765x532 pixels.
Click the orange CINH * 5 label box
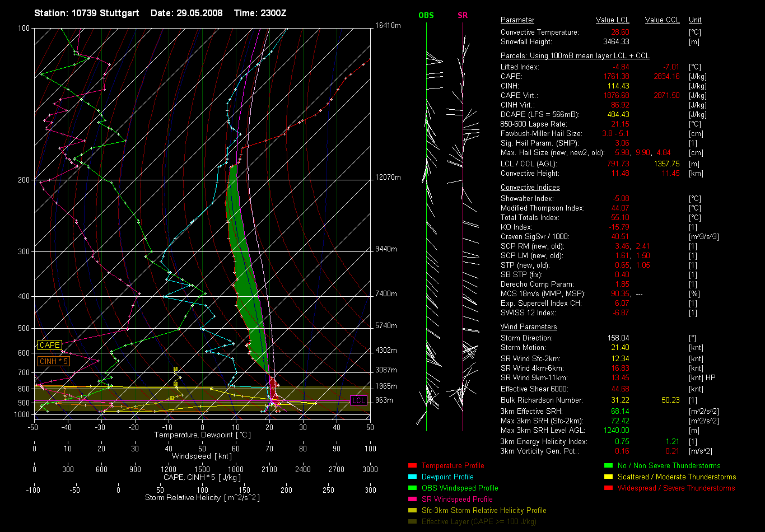pos(54,362)
